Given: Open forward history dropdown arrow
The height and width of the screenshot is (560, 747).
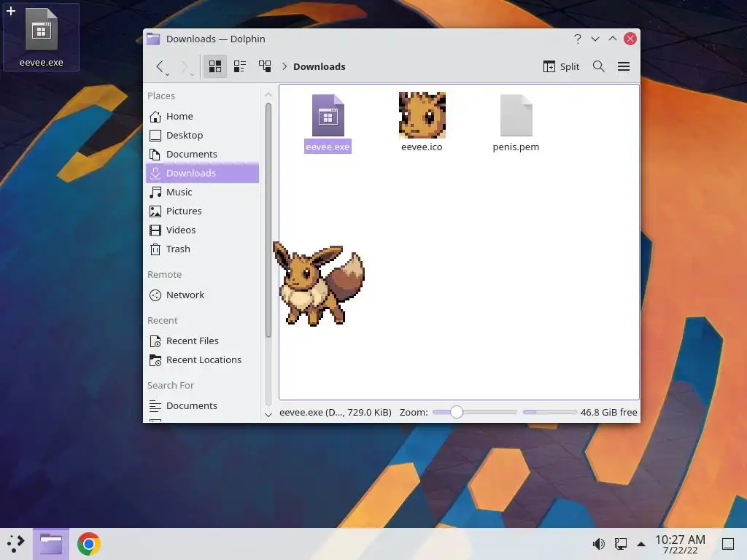Looking at the screenshot, I should click(x=192, y=74).
